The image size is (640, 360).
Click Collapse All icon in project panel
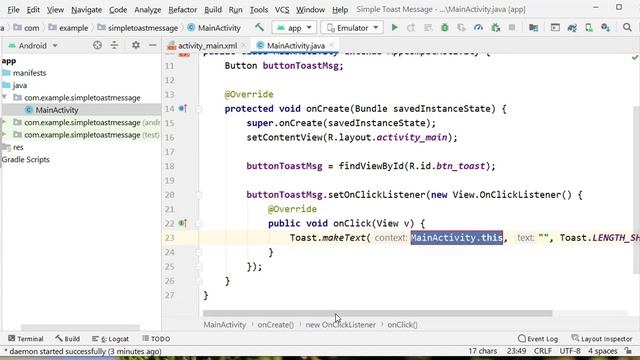(114, 45)
